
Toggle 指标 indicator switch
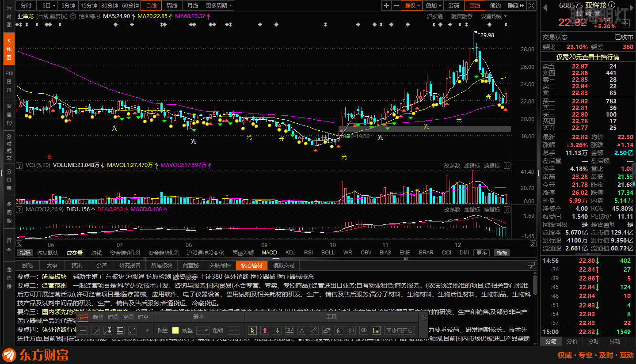[25, 253]
